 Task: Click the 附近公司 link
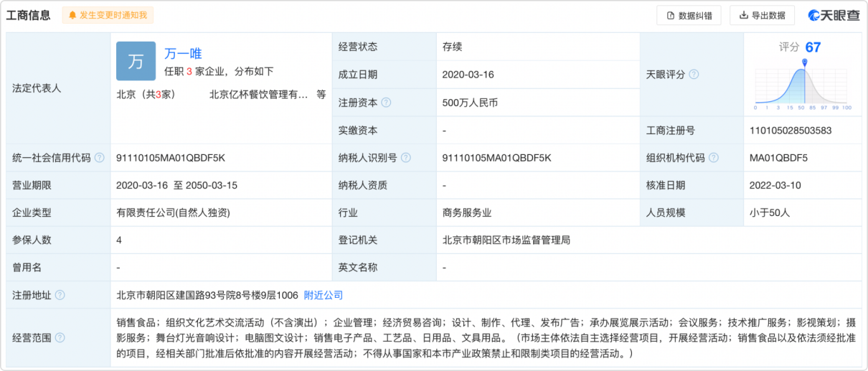[x=324, y=295]
